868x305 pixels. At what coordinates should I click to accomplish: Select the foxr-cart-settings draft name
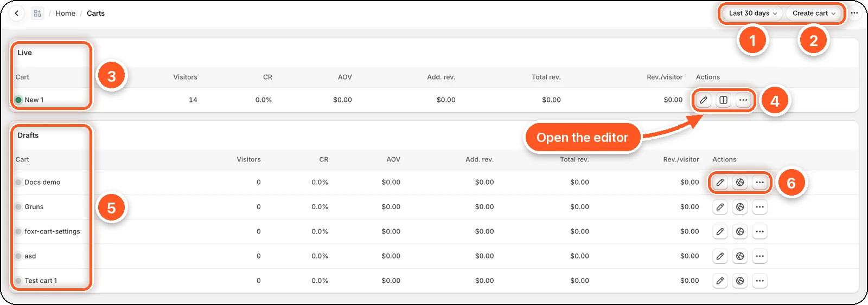[52, 231]
